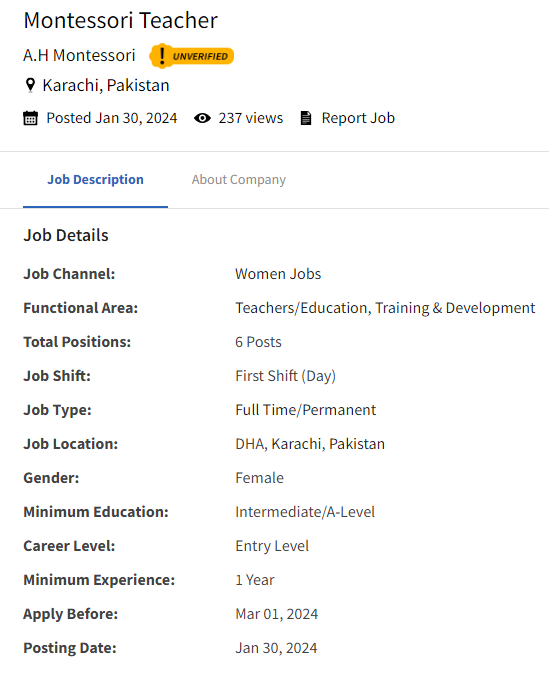Click the Karachi, Pakistan location text

(x=106, y=86)
